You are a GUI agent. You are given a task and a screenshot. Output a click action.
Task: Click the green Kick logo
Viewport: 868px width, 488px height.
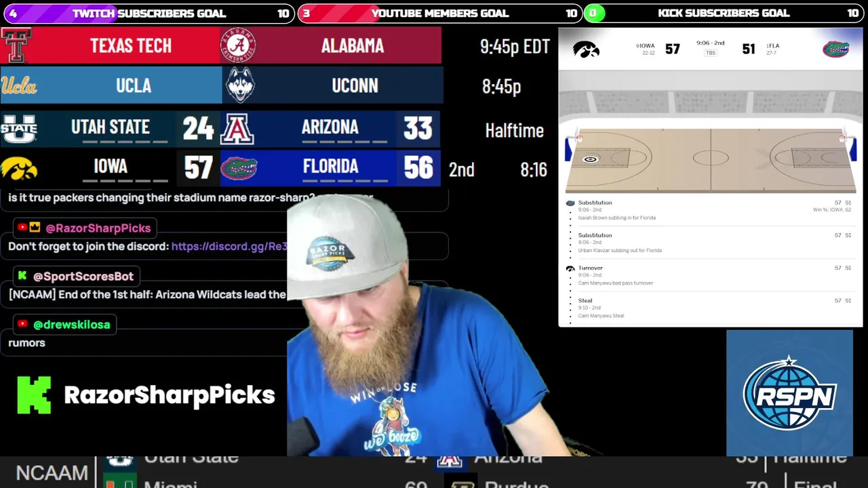[x=34, y=395]
